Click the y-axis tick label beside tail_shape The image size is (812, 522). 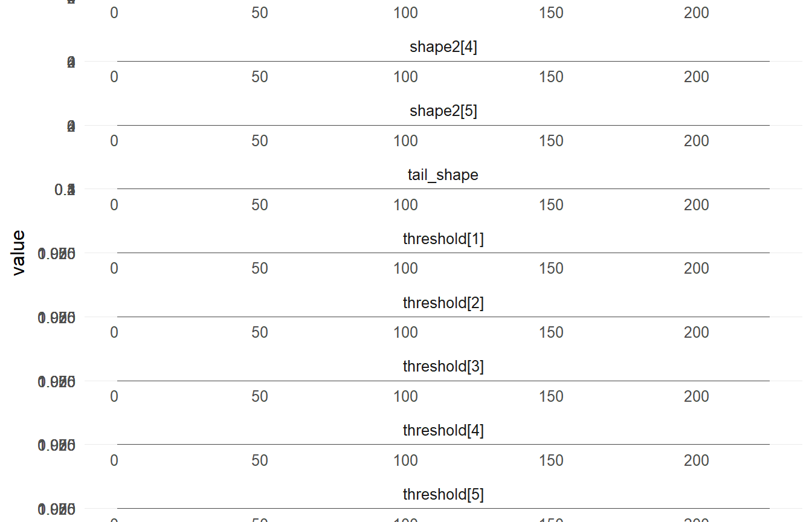pos(65,190)
